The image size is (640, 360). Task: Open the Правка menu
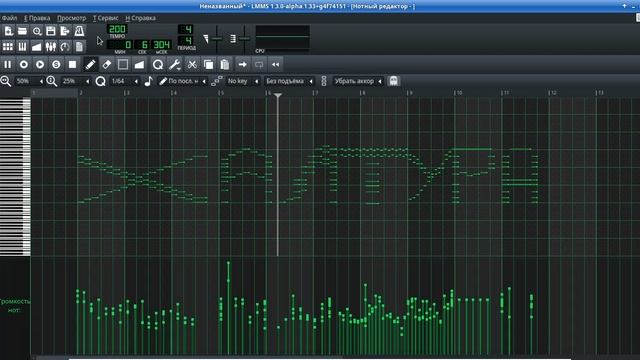click(37, 18)
